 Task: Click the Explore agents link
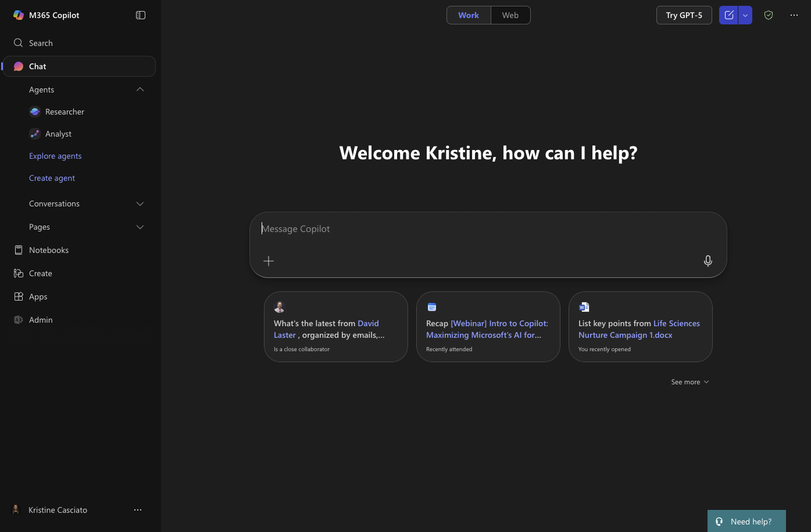(55, 156)
